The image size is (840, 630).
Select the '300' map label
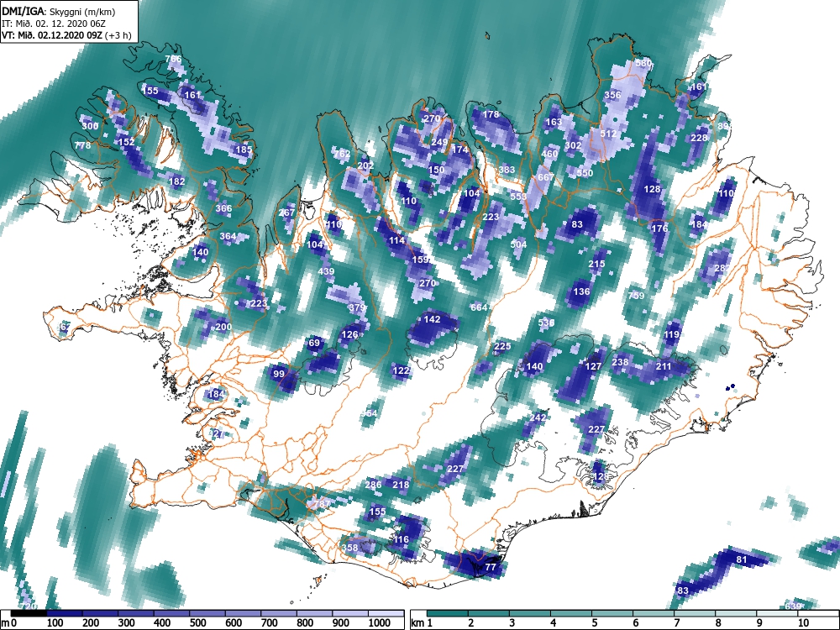pos(90,126)
